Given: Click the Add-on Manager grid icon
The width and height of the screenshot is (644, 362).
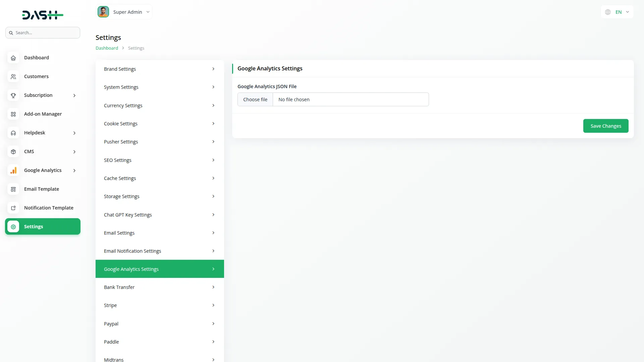Looking at the screenshot, I should (x=13, y=114).
